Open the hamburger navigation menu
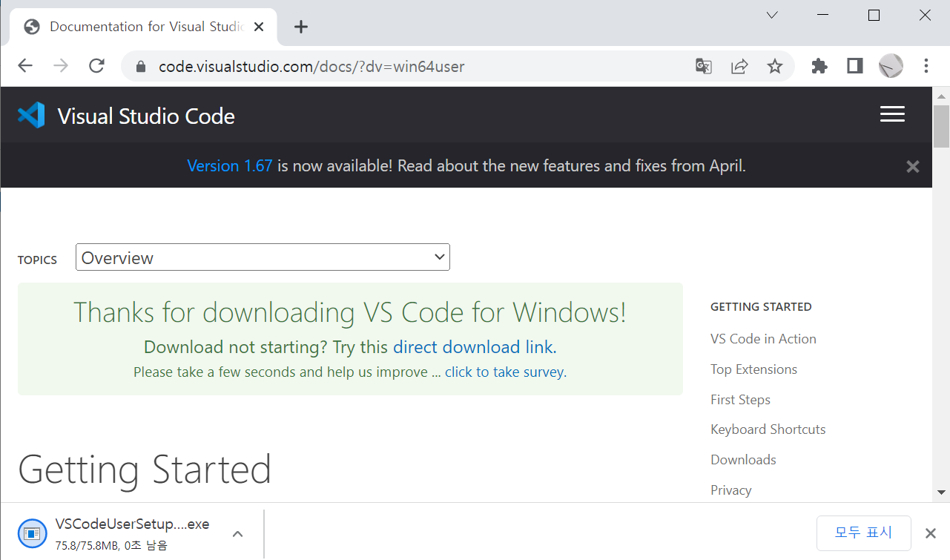The image size is (950, 560). (892, 114)
